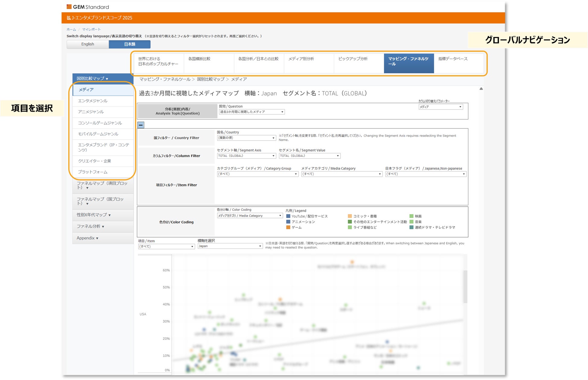The image size is (588, 380).
Task: Click the YouTube/配信サービス legend color swatch
Action: click(x=288, y=216)
